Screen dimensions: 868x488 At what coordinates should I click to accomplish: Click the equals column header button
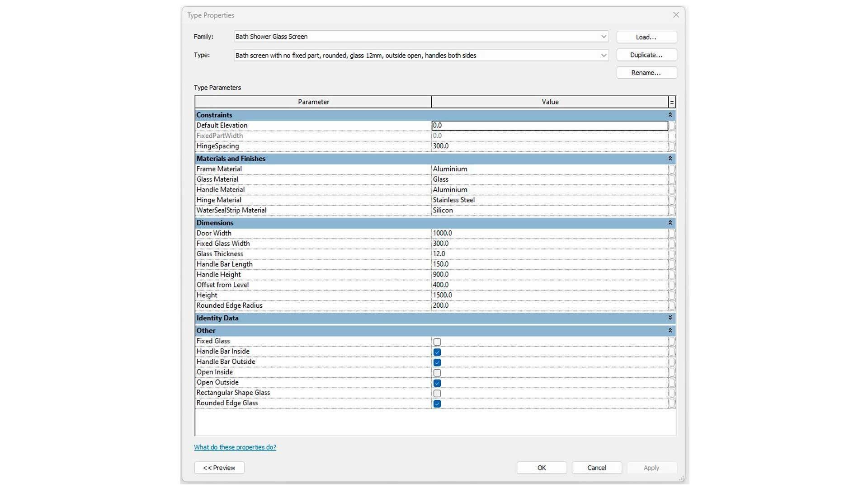pos(672,102)
